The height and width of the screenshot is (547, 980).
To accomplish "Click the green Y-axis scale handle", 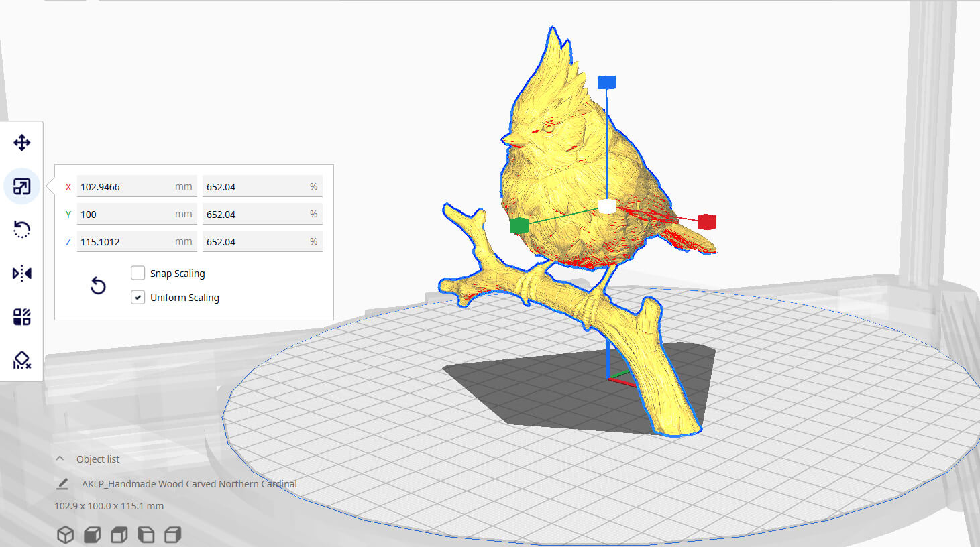I will (519, 225).
